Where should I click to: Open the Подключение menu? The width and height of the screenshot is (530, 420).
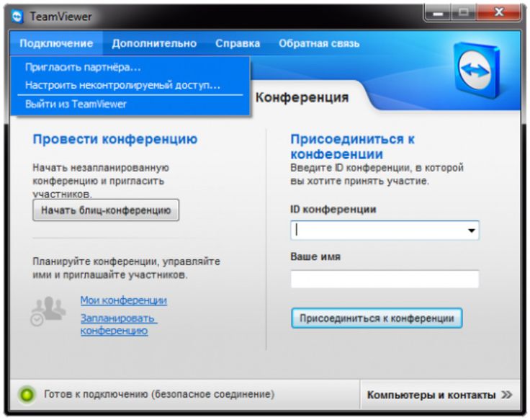[56, 43]
